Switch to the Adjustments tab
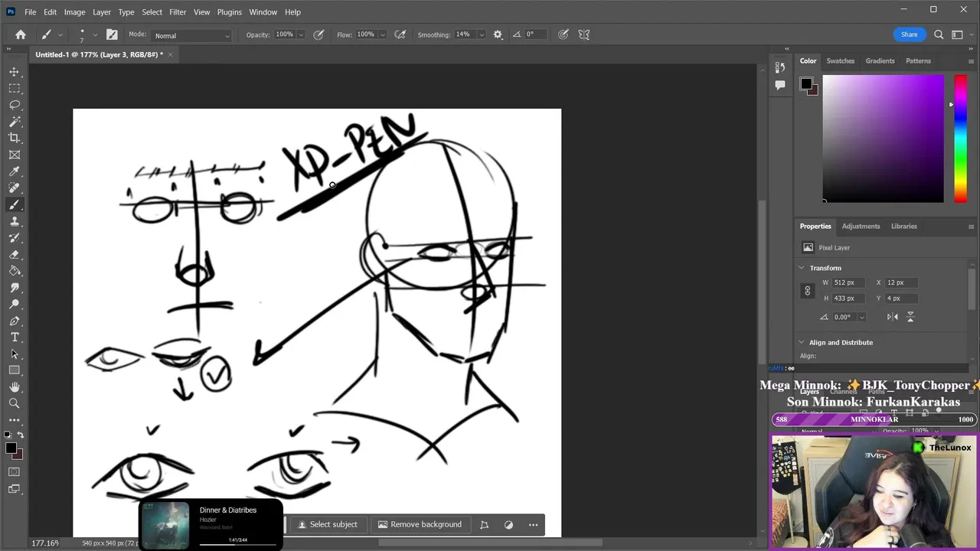The image size is (980, 551). (x=861, y=226)
